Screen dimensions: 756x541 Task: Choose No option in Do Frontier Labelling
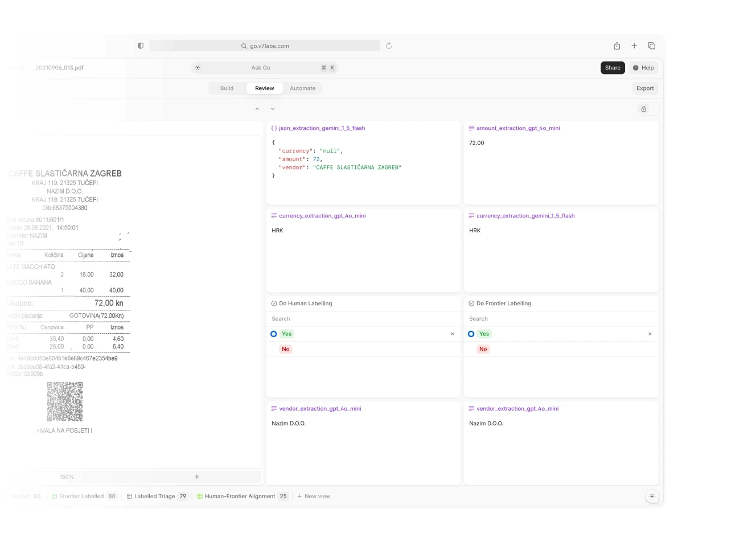tap(483, 349)
